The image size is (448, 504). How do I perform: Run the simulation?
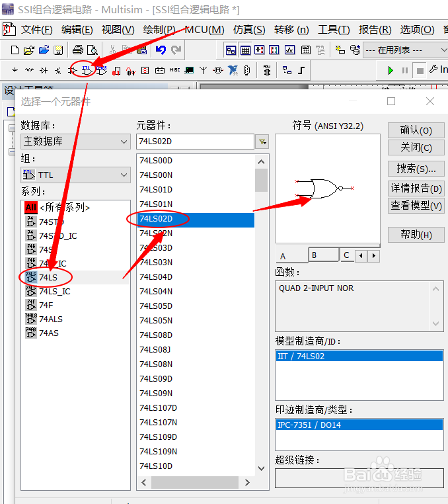click(391, 70)
